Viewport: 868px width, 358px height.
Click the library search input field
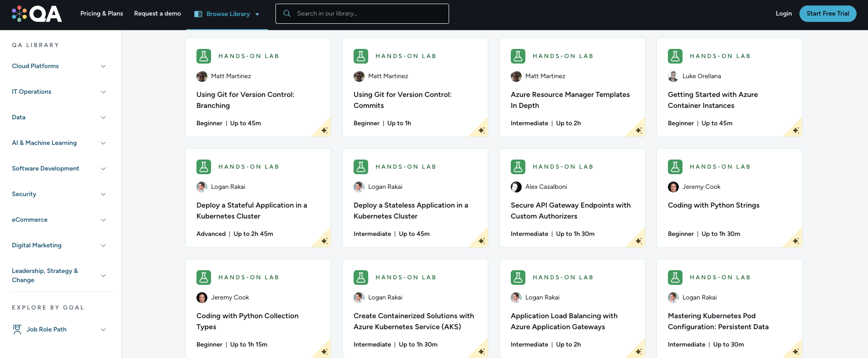362,14
